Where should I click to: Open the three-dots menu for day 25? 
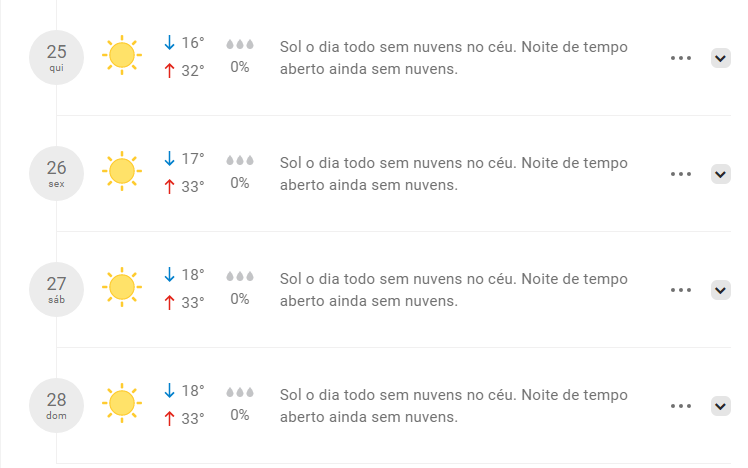click(681, 58)
